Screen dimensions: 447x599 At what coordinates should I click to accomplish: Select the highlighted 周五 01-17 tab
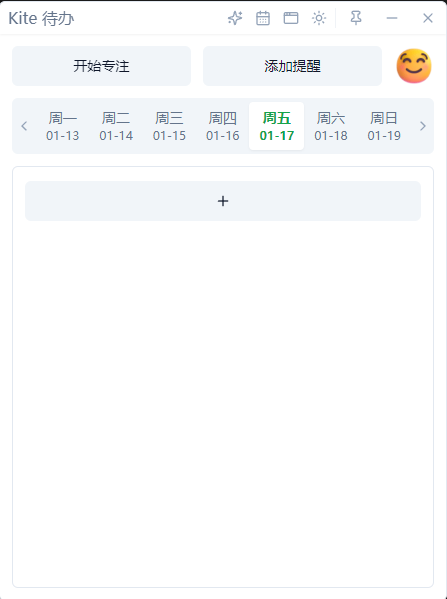click(x=277, y=126)
